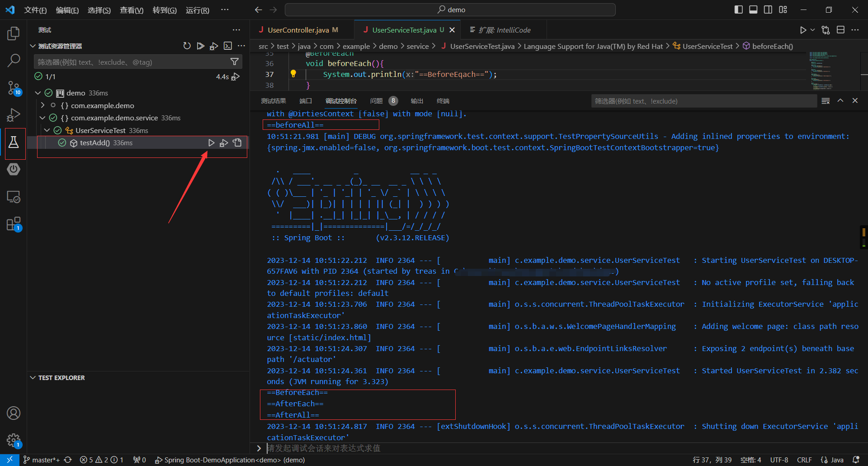
Task: Split the editor layout
Action: click(840, 30)
